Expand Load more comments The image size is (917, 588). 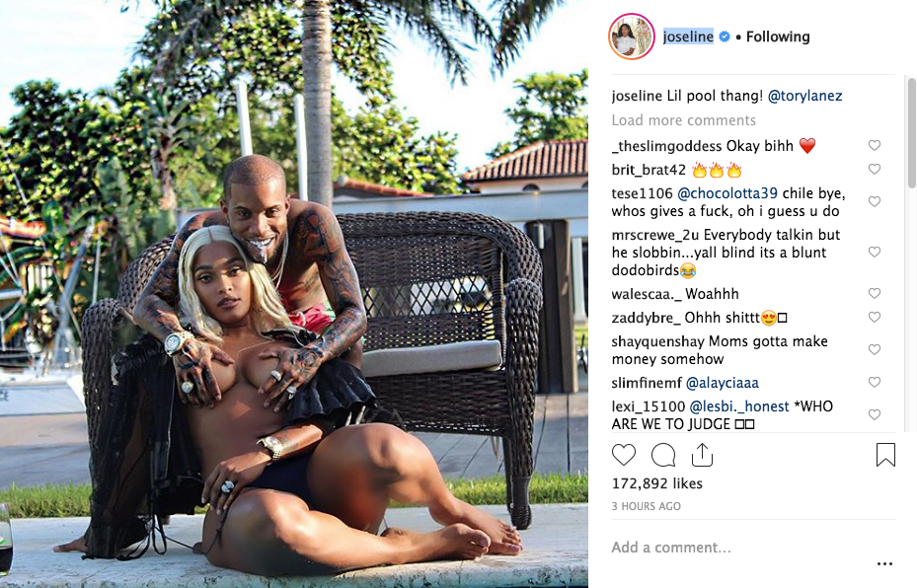coord(684,120)
